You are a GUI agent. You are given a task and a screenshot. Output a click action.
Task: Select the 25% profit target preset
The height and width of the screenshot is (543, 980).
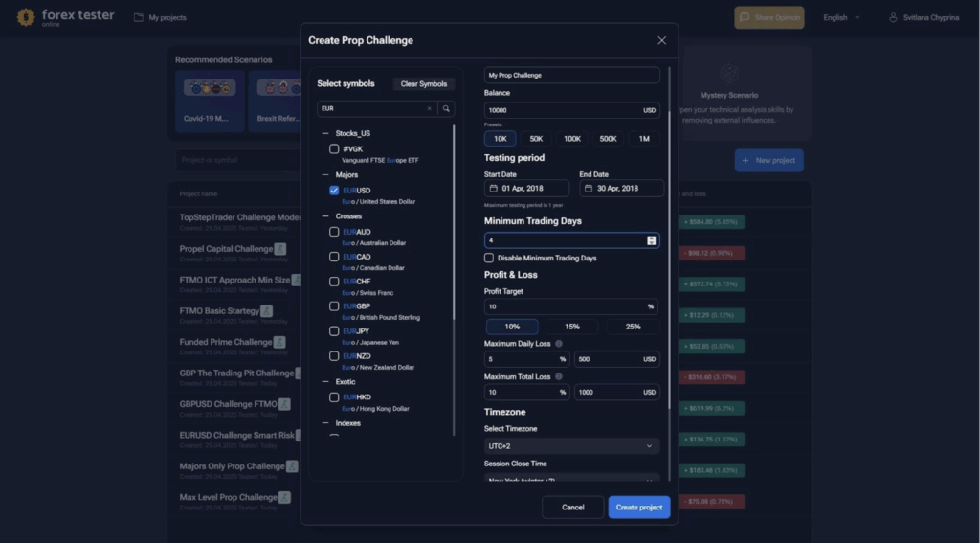633,327
